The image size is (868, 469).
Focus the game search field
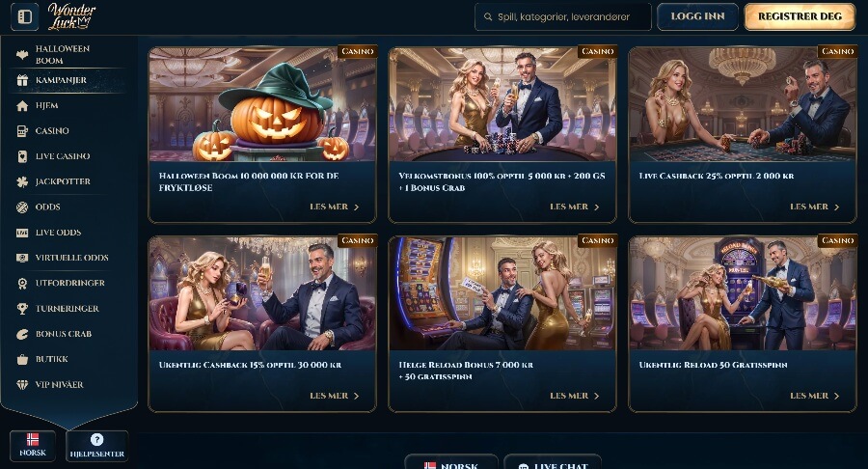[x=563, y=16]
